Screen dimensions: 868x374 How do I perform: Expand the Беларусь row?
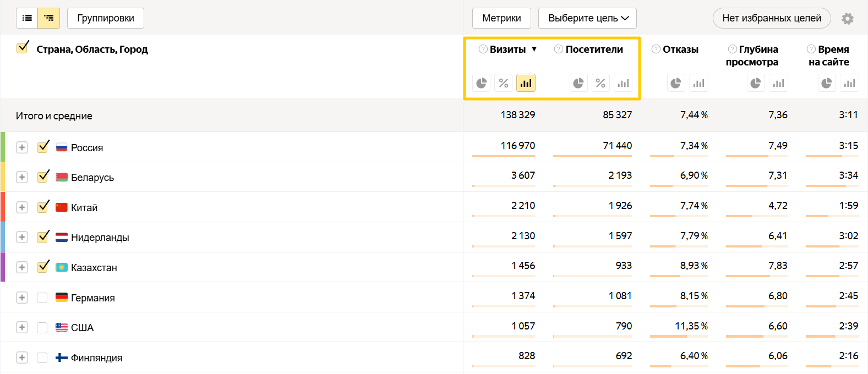22,177
